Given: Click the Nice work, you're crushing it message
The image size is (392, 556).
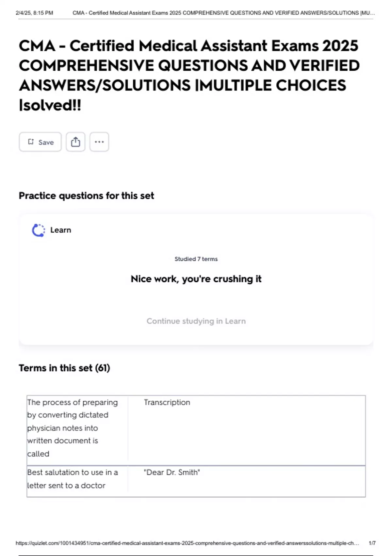Looking at the screenshot, I should coord(196,279).
